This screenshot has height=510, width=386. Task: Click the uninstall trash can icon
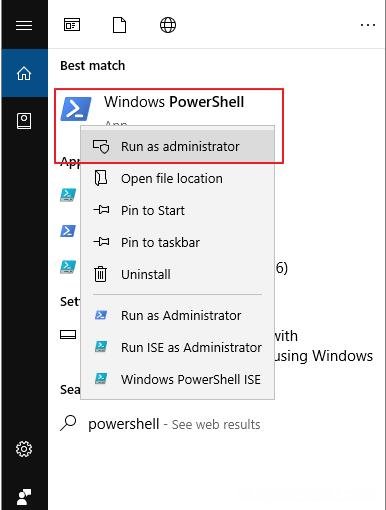(100, 274)
